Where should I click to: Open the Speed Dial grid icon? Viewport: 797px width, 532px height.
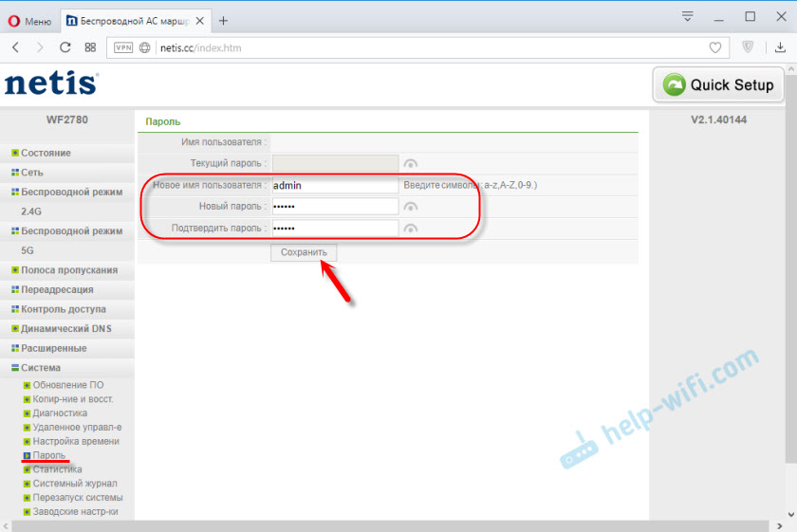click(90, 46)
